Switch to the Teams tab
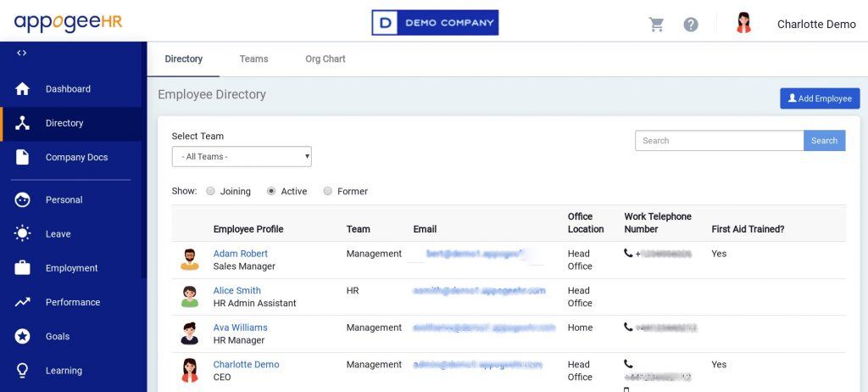This screenshot has height=392, width=868. click(x=253, y=59)
